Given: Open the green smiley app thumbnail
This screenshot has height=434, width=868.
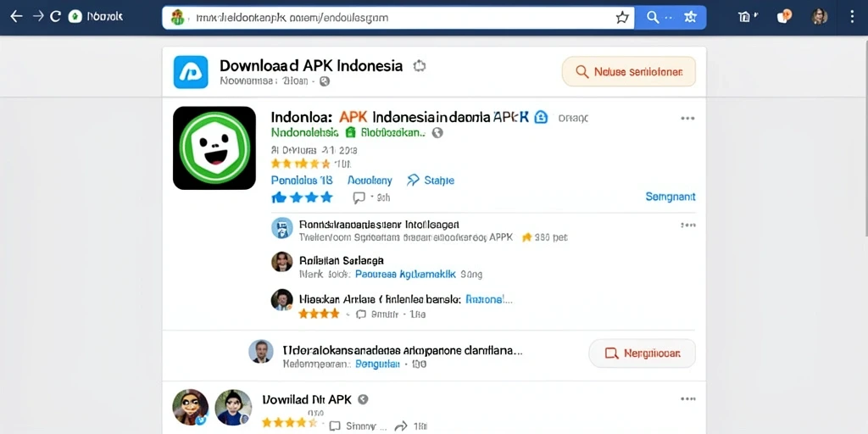Looking at the screenshot, I should [214, 147].
